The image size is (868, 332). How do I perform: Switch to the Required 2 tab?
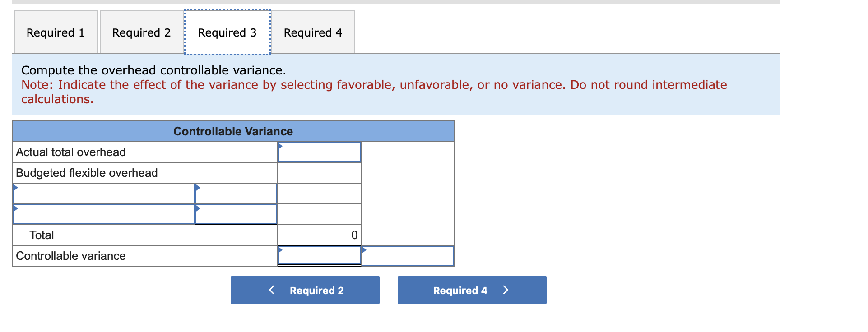141,32
